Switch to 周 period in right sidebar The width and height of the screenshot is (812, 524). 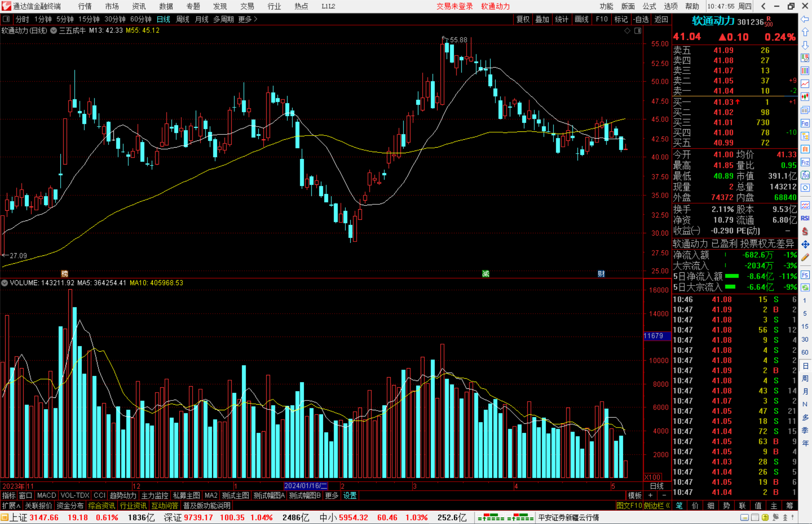[x=805, y=379]
